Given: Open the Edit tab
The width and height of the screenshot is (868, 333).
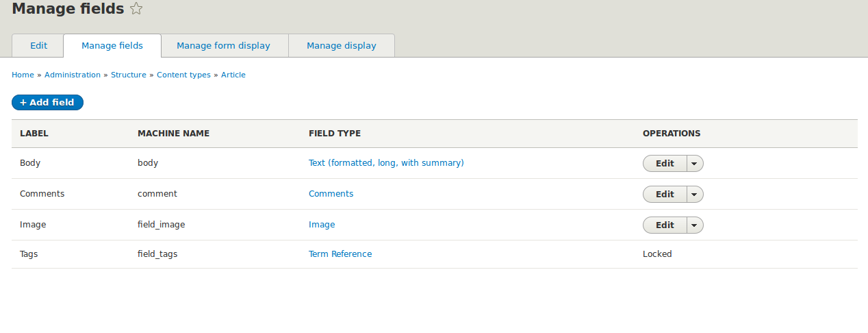Looking at the screenshot, I should [x=38, y=46].
